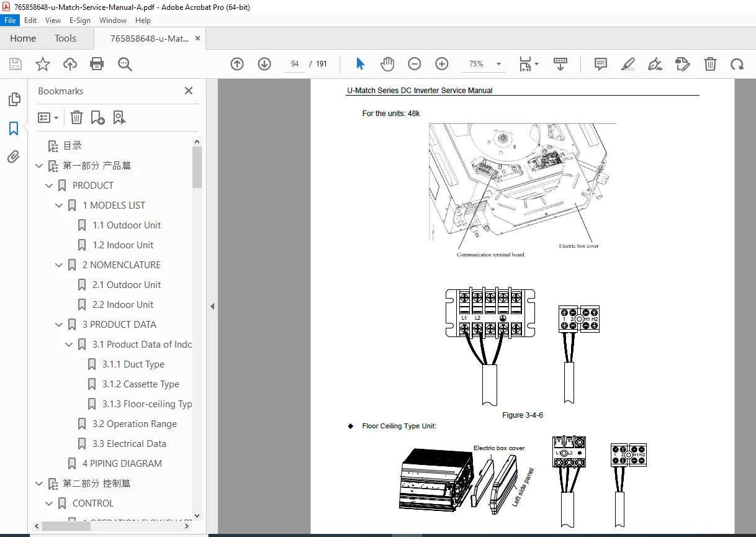The width and height of the screenshot is (756, 537).
Task: Select the 765858648-u-Mat... document tab
Action: 150,38
